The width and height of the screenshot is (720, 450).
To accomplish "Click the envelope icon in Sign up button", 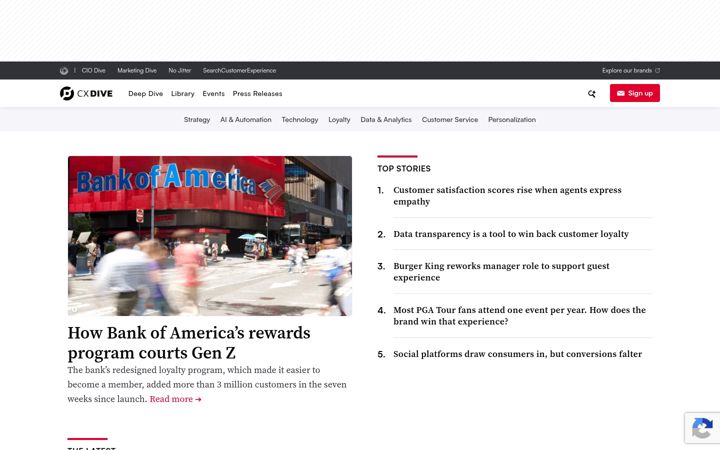I will [x=620, y=93].
